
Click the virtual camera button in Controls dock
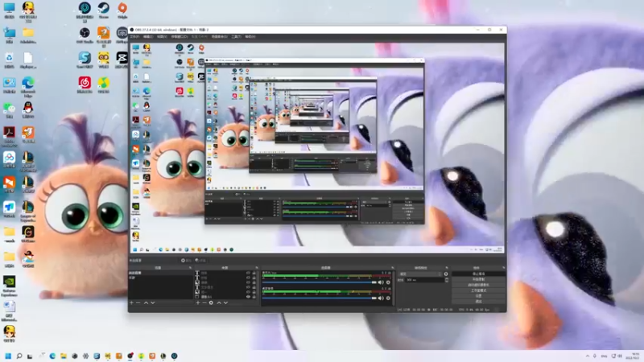click(x=479, y=285)
